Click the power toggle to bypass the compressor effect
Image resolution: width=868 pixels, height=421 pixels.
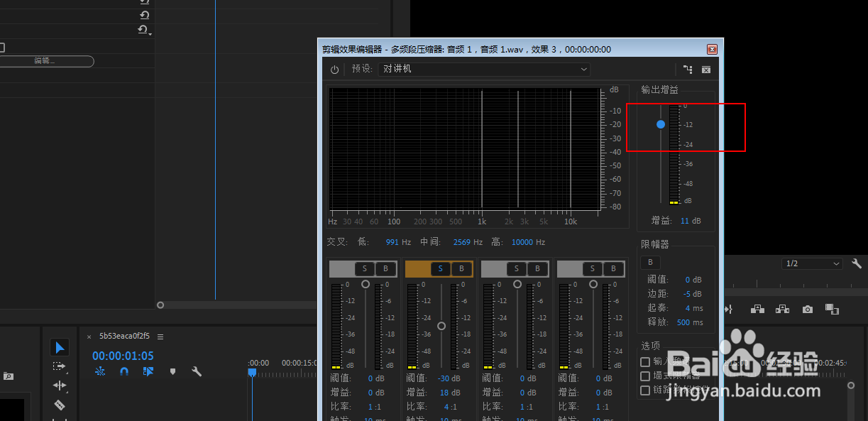334,69
